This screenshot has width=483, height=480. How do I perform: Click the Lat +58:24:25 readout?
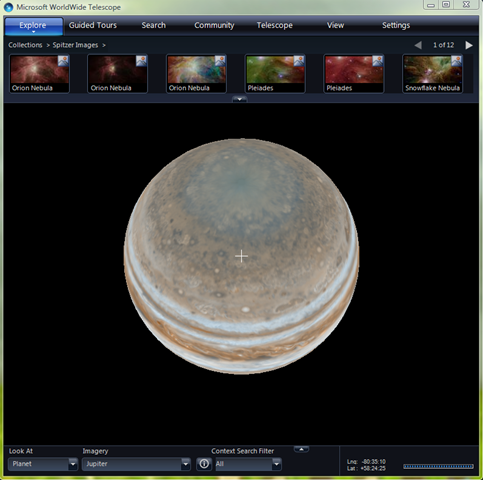point(366,468)
